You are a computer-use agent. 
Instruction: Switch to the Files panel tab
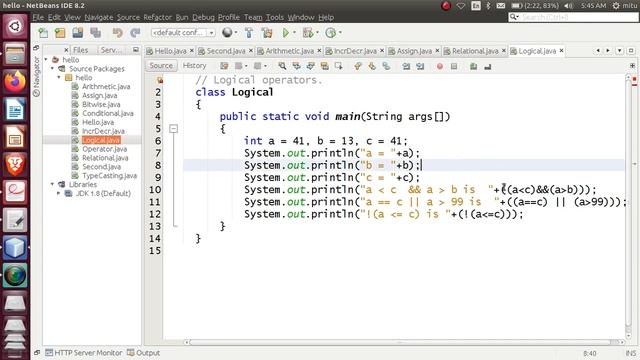80,50
